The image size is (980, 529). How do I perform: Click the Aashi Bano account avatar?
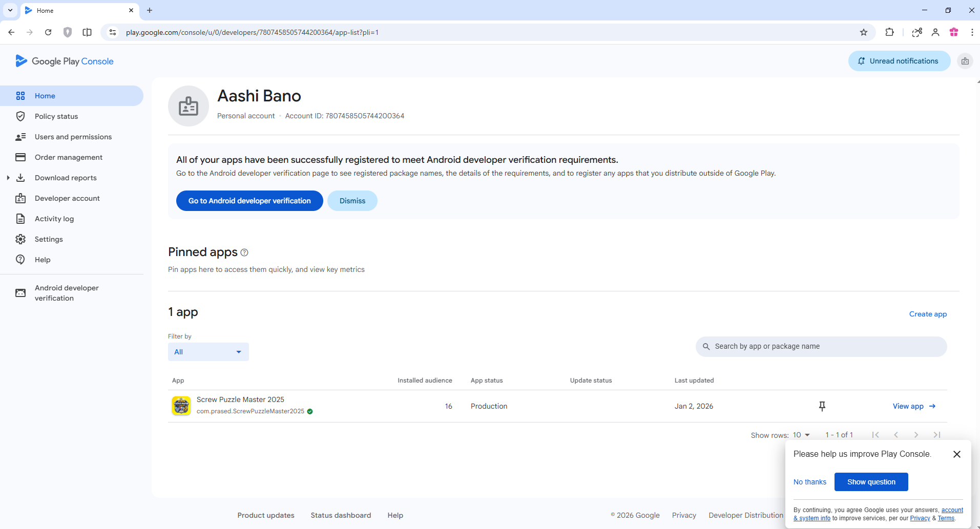tap(189, 106)
